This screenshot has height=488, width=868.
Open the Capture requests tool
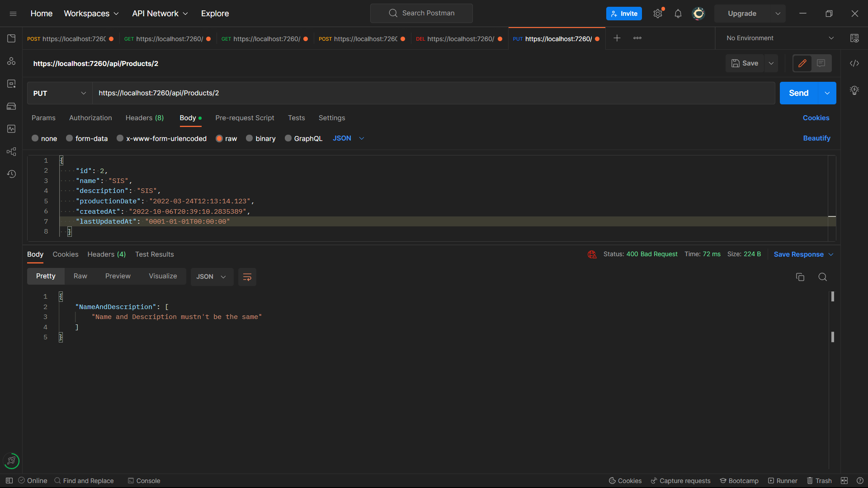(x=681, y=481)
